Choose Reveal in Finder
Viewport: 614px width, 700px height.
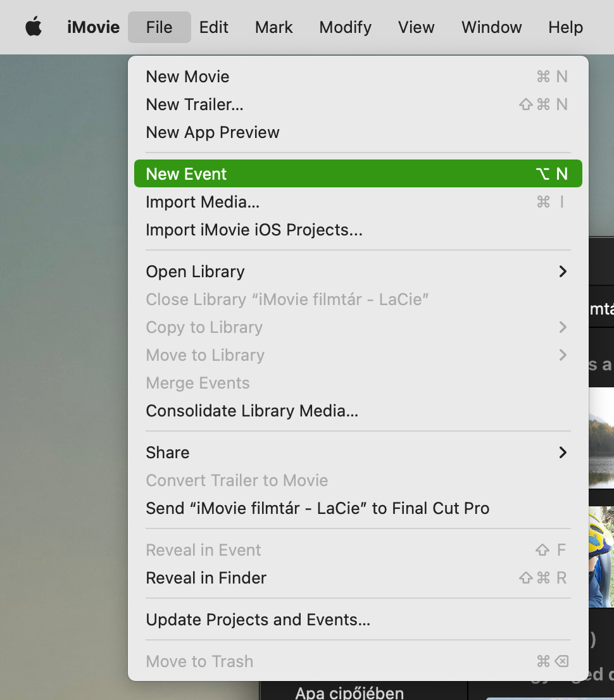pos(358,578)
